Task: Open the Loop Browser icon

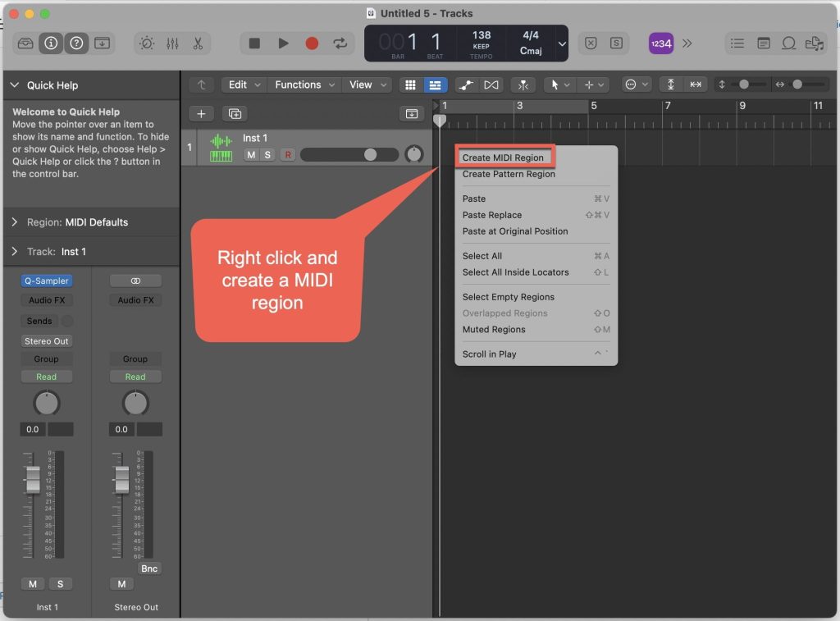Action: coord(789,43)
